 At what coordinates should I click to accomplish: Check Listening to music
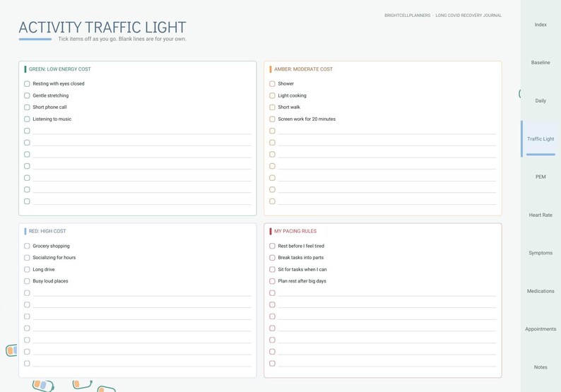(x=27, y=119)
